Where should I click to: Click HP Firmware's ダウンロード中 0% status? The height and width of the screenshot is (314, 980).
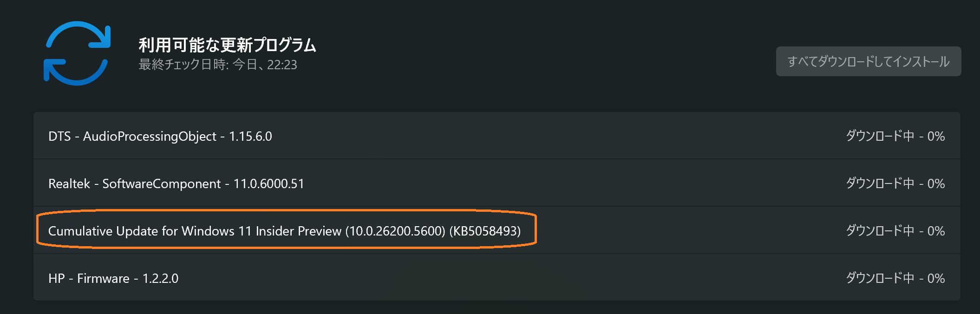[x=895, y=278]
